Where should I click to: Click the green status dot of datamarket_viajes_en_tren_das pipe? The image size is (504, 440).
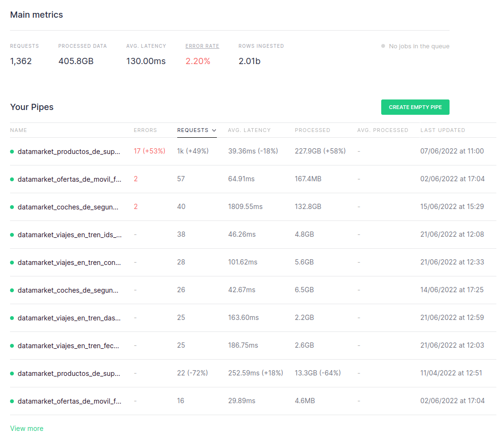point(12,318)
